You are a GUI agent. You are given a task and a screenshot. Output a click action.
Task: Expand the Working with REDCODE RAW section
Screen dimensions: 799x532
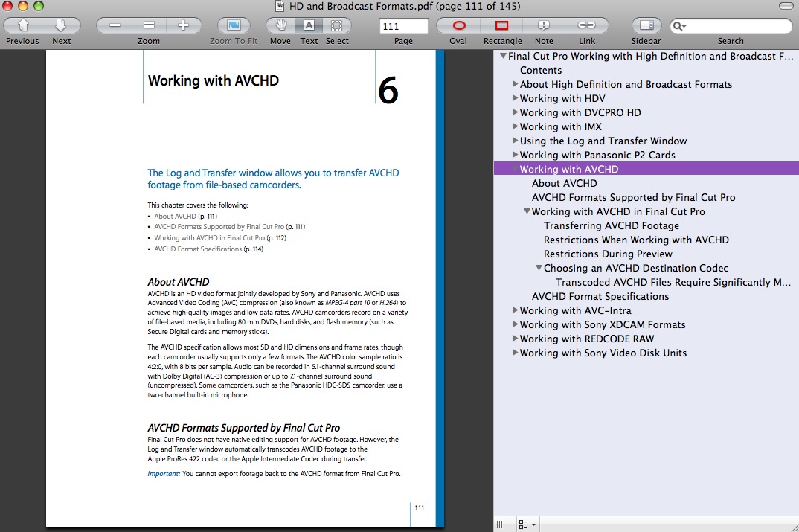[x=515, y=339]
